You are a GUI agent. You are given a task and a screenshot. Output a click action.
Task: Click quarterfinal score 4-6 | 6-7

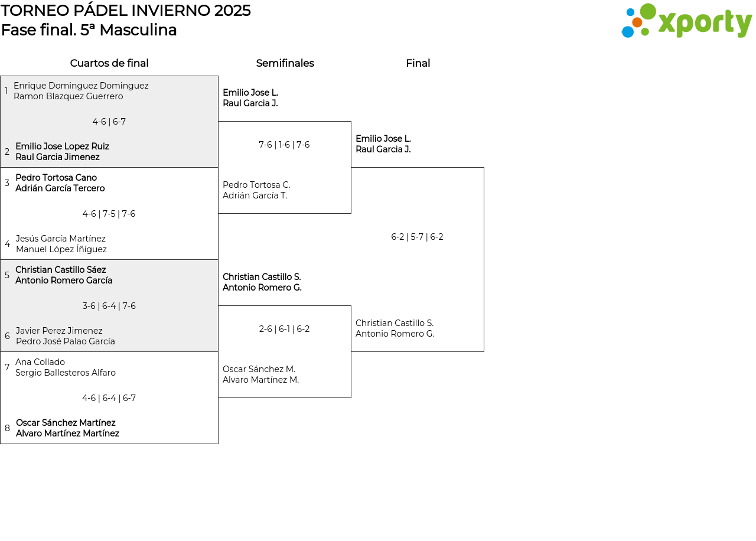pyautogui.click(x=109, y=122)
